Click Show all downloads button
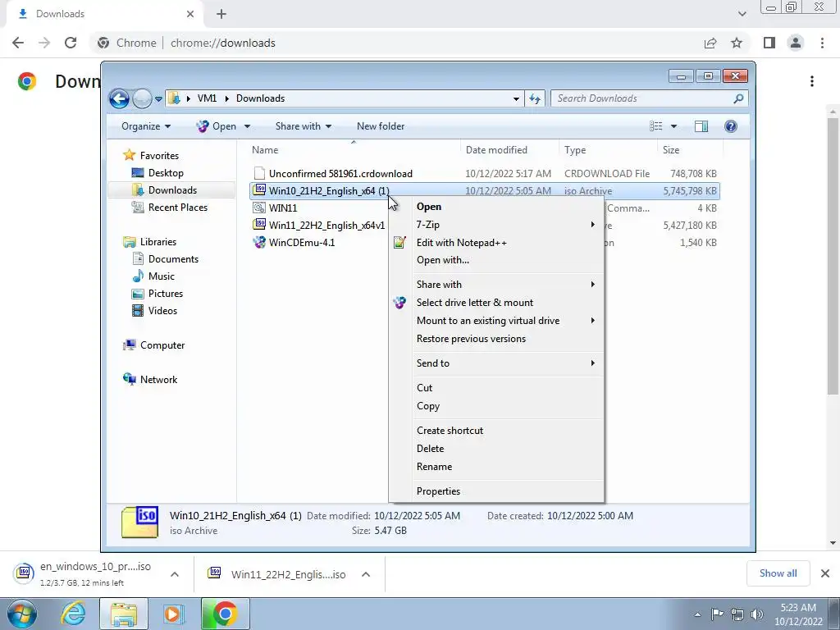Viewport: 840px width, 630px height. click(x=778, y=573)
